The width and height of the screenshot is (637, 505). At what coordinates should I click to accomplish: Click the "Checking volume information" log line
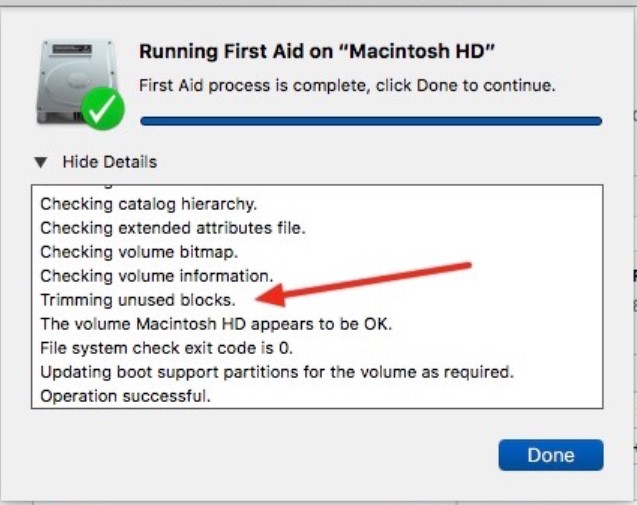156,276
